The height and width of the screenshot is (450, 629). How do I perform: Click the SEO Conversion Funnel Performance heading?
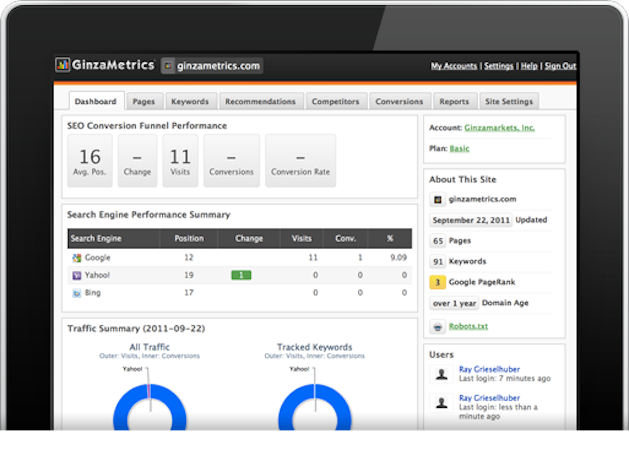coord(147,126)
